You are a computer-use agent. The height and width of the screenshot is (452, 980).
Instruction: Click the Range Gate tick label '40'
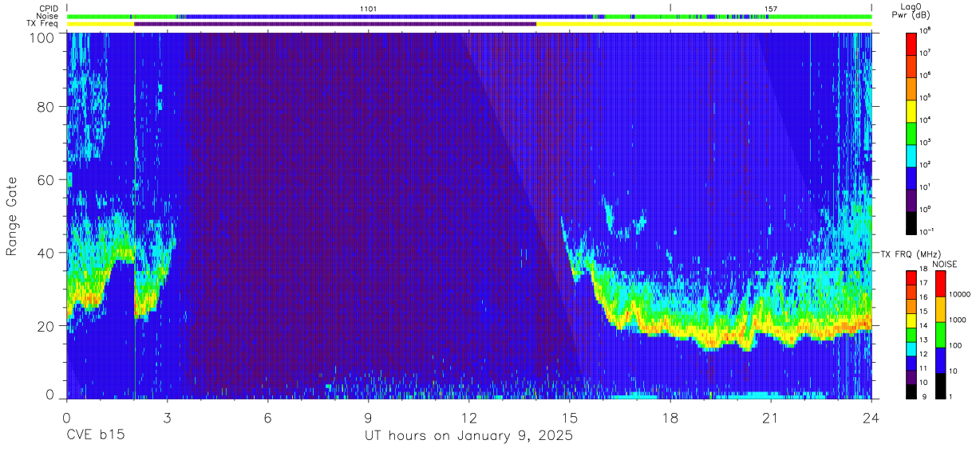point(47,253)
